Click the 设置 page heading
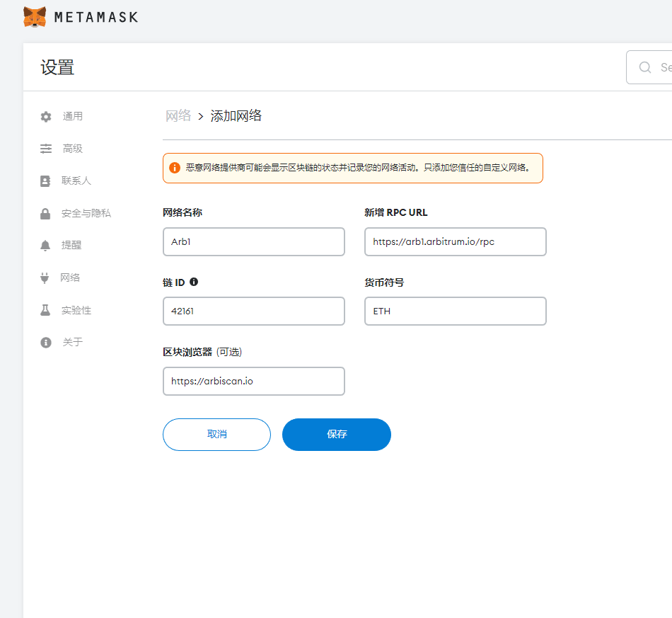Screen dimensions: 672x618 pyautogui.click(x=57, y=67)
